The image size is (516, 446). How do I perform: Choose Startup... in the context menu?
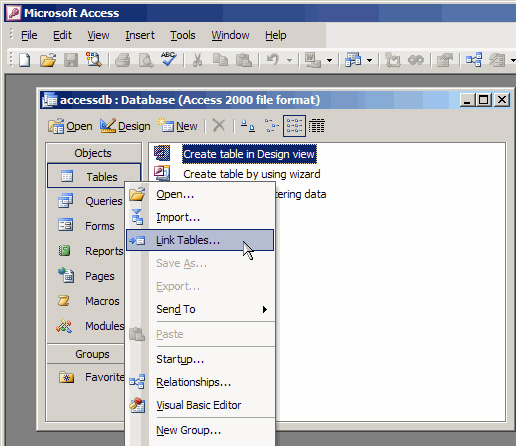tap(200, 359)
